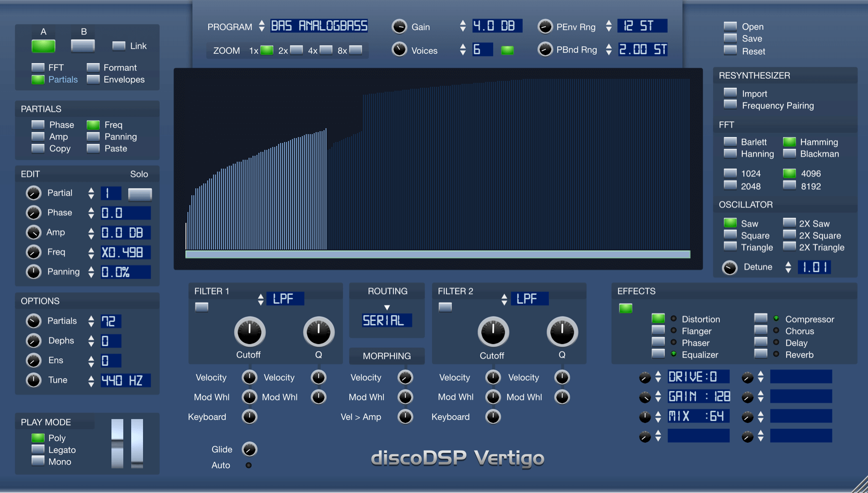Click the Reset button

click(x=730, y=50)
